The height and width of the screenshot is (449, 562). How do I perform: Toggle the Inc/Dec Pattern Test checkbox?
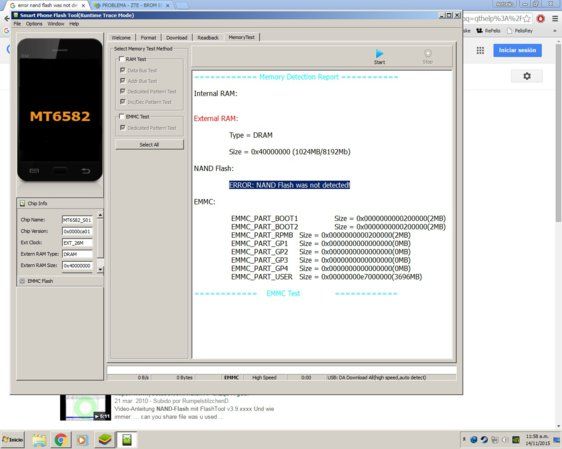[123, 102]
